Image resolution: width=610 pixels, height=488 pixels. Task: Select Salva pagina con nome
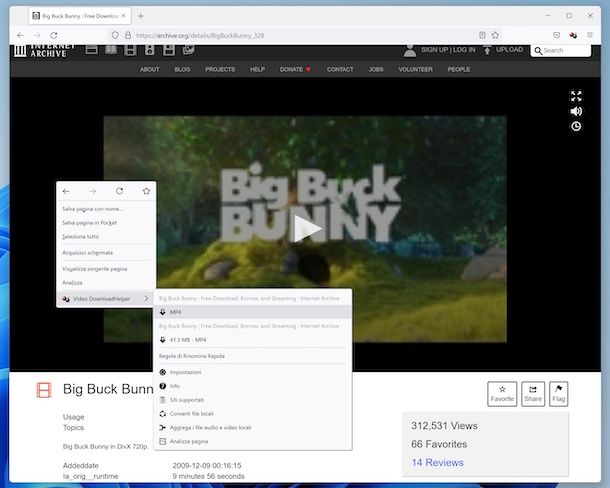106,209
